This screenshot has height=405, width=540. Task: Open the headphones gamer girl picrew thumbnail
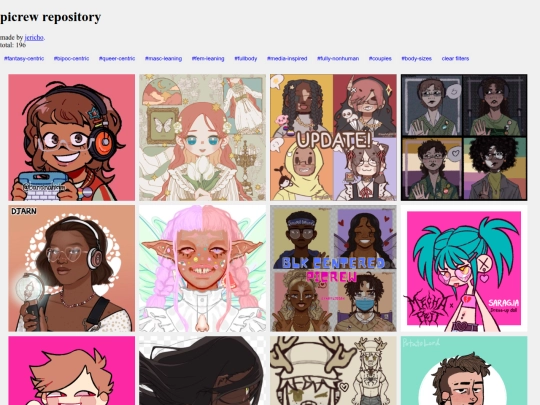click(72, 137)
